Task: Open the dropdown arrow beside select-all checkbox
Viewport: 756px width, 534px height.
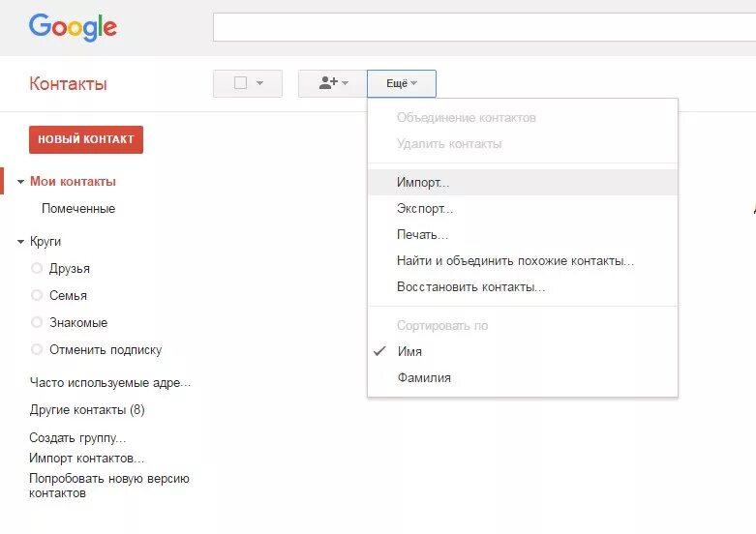Action: click(x=259, y=83)
